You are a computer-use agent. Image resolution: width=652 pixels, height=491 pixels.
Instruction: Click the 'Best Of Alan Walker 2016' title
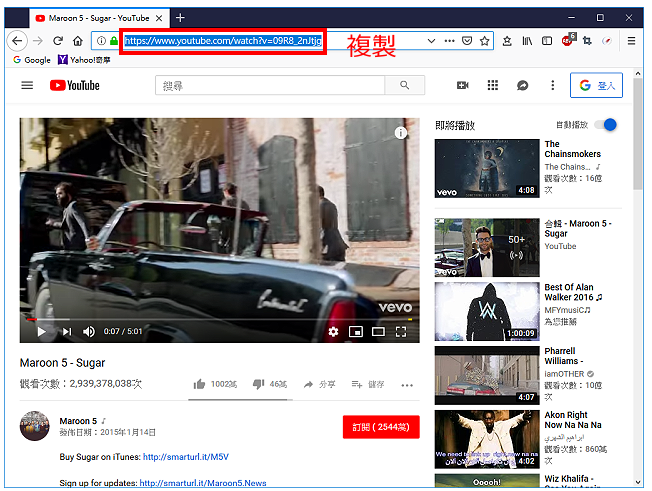point(573,292)
